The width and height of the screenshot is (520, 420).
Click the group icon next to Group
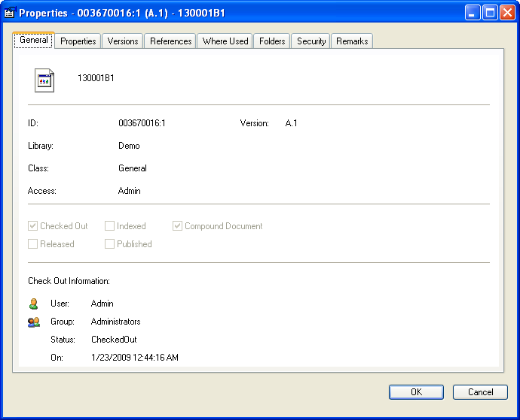coord(34,322)
